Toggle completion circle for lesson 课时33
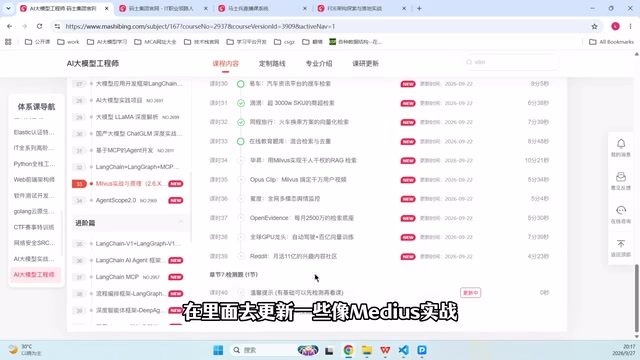Viewport: 640px width, 360px height. pyautogui.click(x=241, y=142)
